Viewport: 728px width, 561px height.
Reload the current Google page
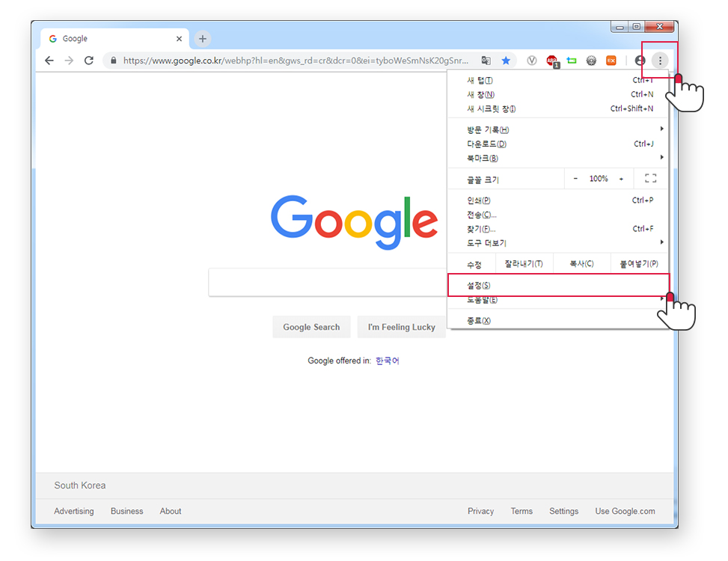pyautogui.click(x=89, y=61)
